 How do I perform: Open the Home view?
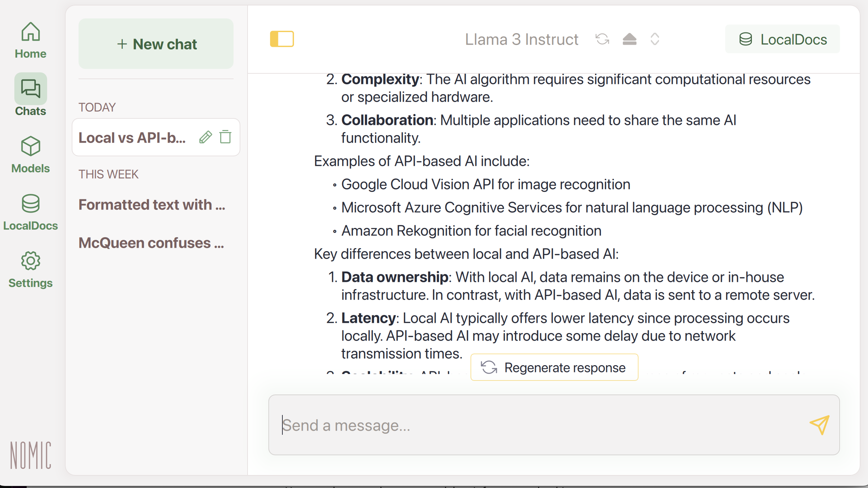tap(30, 40)
